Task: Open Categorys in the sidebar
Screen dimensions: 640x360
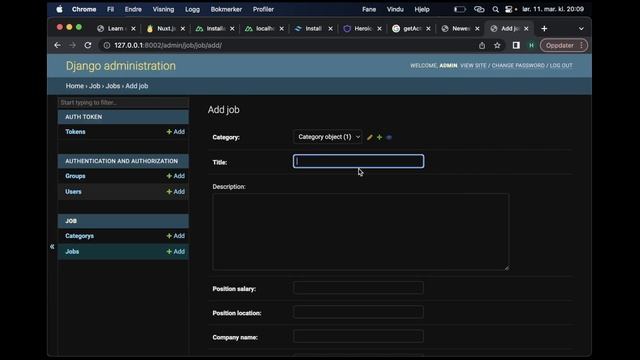Action: (80, 236)
